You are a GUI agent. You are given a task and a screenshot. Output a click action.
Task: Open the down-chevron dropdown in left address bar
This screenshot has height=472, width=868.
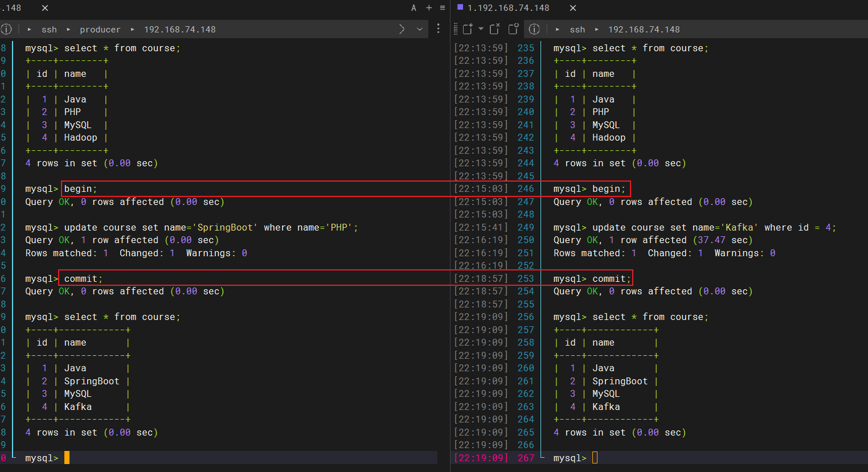click(x=420, y=29)
